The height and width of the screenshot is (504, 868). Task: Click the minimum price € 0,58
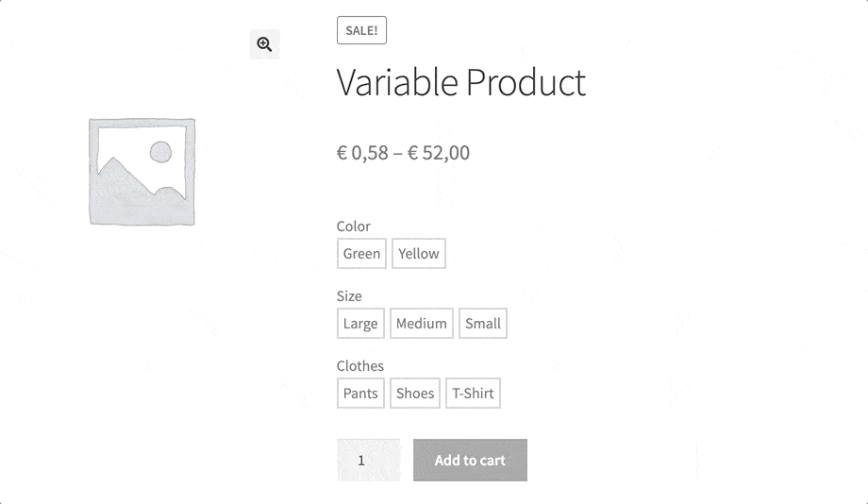click(x=362, y=153)
